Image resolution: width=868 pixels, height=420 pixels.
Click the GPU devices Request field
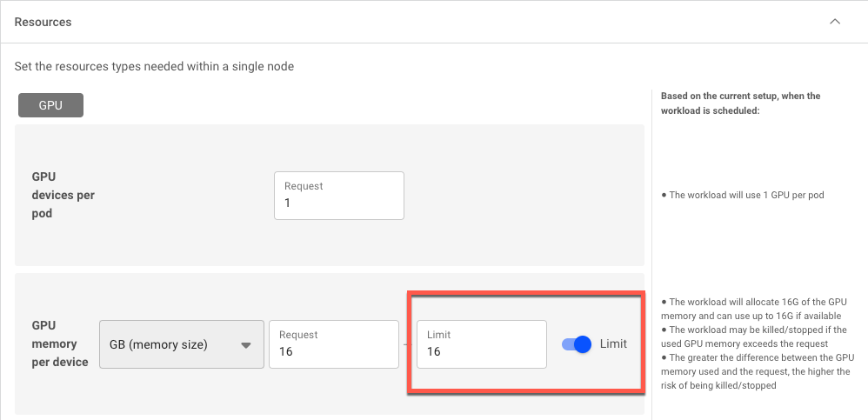tap(339, 196)
